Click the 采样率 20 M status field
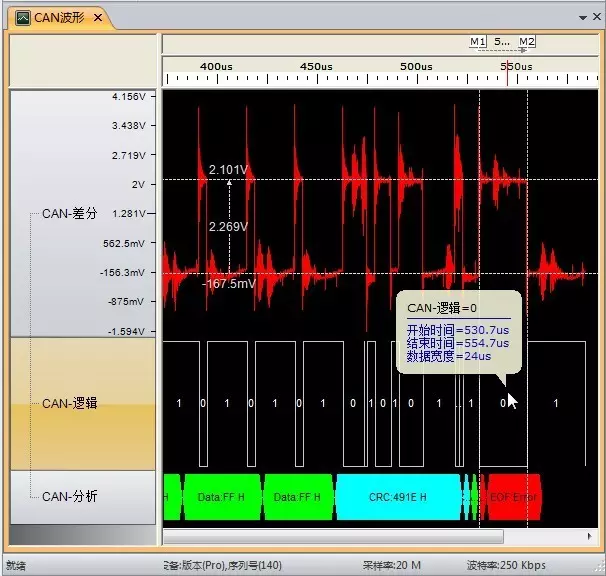Viewport: 606px width, 576px height. click(391, 565)
